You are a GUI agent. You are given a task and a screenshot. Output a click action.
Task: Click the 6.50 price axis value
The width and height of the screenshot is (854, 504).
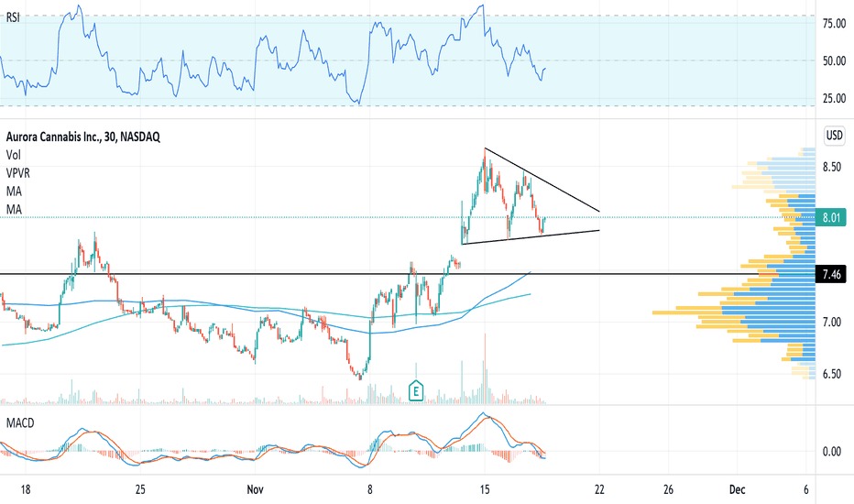(x=831, y=374)
